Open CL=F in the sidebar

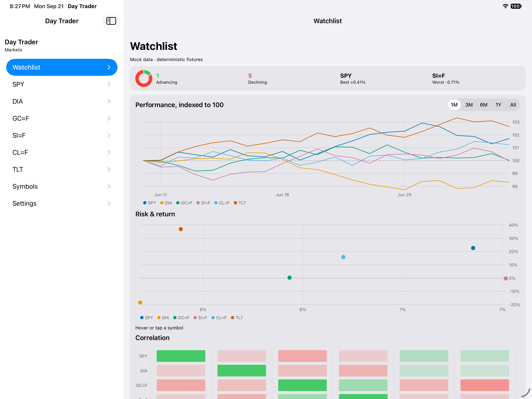click(62, 153)
